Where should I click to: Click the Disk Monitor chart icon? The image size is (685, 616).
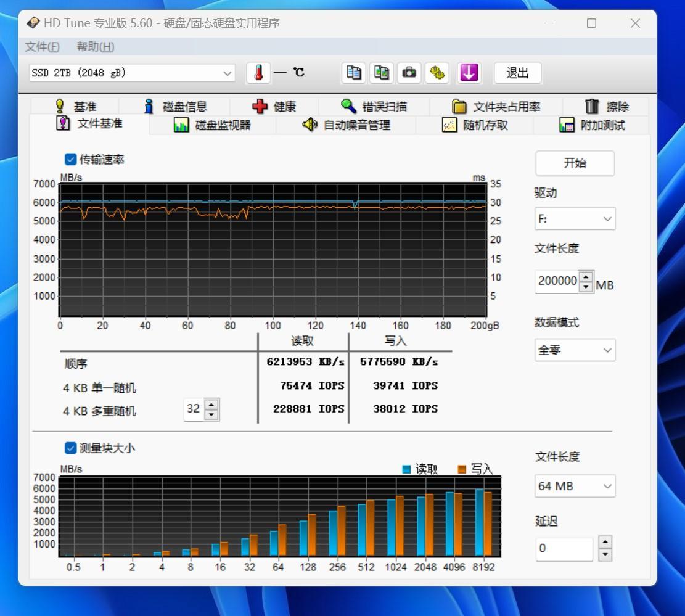(x=181, y=125)
